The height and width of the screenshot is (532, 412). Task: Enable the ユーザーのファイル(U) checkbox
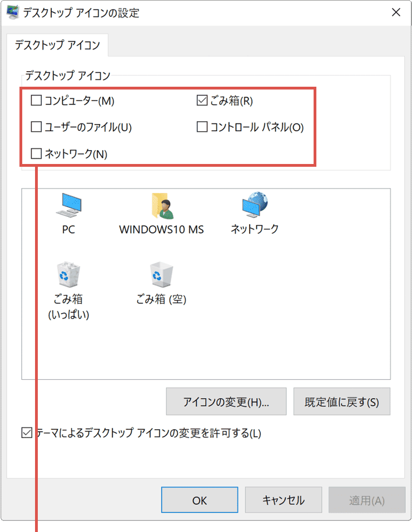pyautogui.click(x=36, y=127)
